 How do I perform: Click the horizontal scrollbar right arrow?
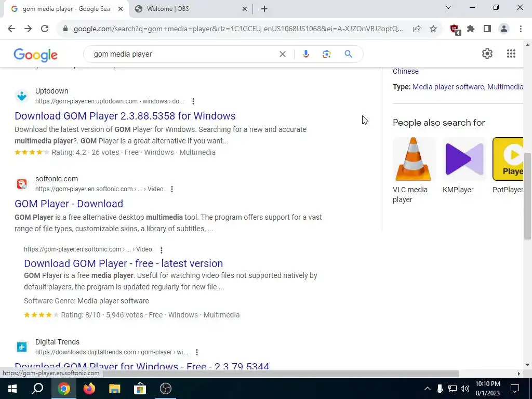(x=519, y=374)
